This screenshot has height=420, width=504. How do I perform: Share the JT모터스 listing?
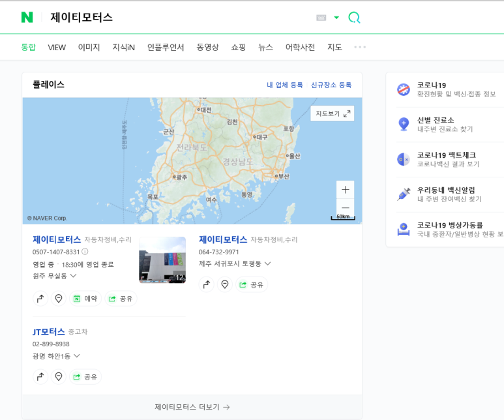tap(85, 376)
